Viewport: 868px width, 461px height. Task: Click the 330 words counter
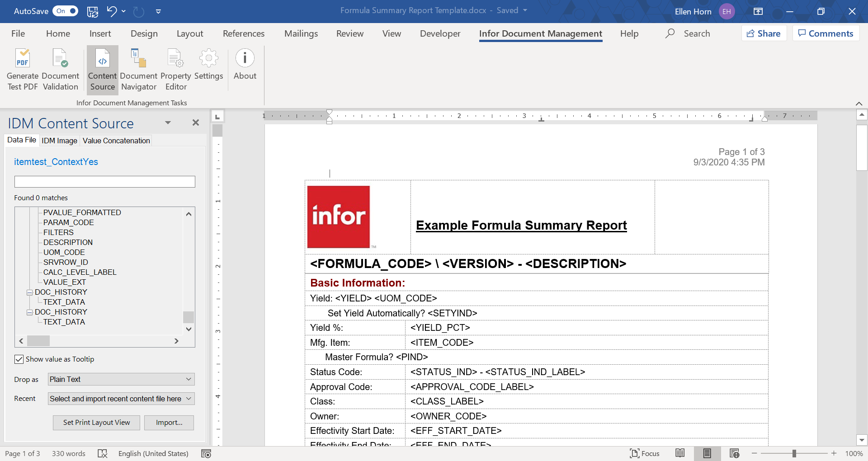(x=69, y=453)
